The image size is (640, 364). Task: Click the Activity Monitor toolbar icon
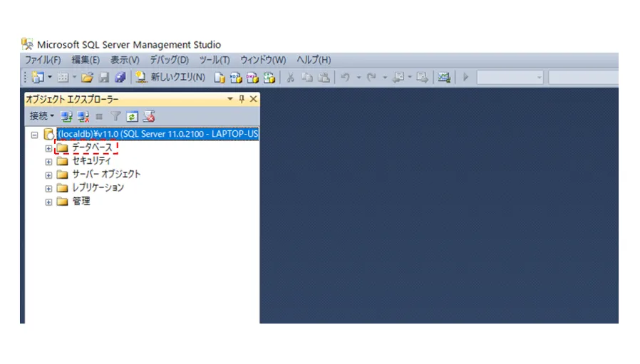point(444,78)
